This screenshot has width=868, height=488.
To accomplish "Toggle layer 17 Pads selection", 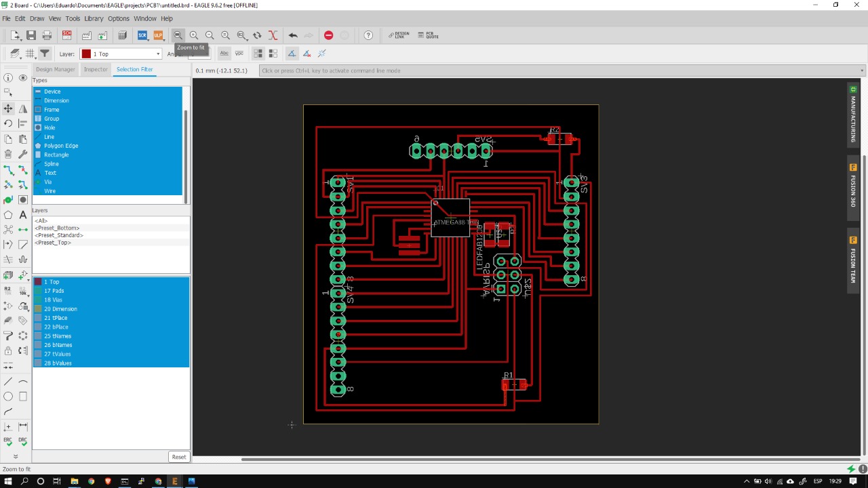I will (111, 291).
